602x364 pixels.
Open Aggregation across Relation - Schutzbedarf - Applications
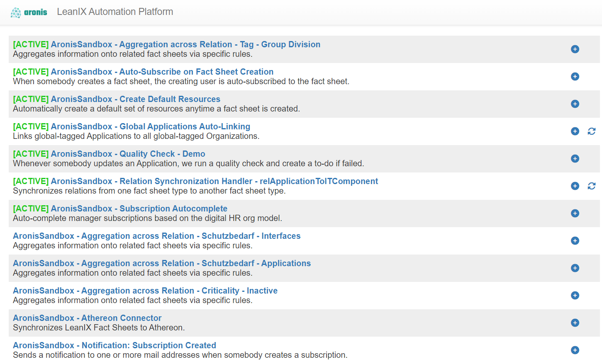(162, 263)
